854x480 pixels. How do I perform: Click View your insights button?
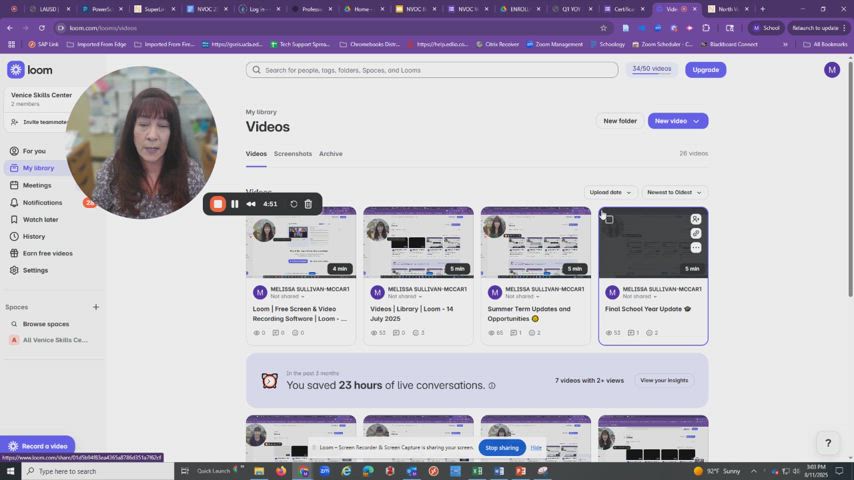coord(664,380)
